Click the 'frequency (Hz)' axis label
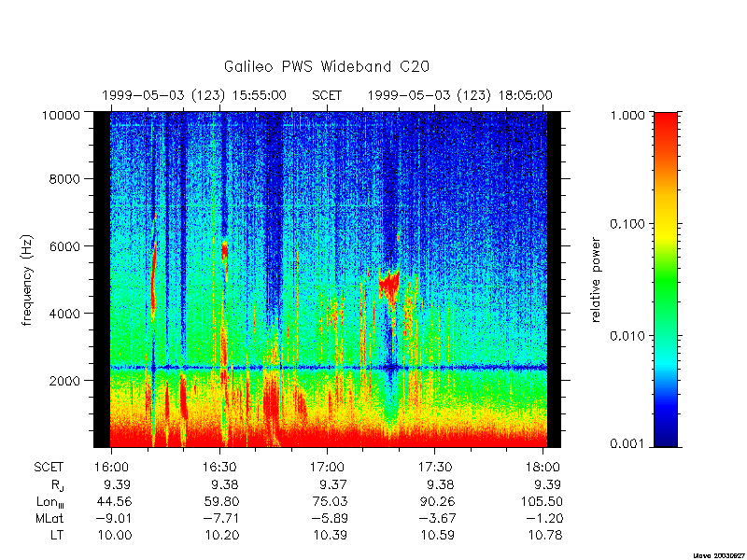747x560 pixels. [28, 280]
